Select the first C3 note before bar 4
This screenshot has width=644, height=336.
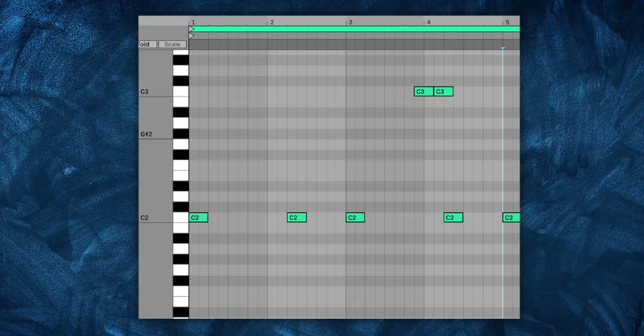(x=424, y=92)
